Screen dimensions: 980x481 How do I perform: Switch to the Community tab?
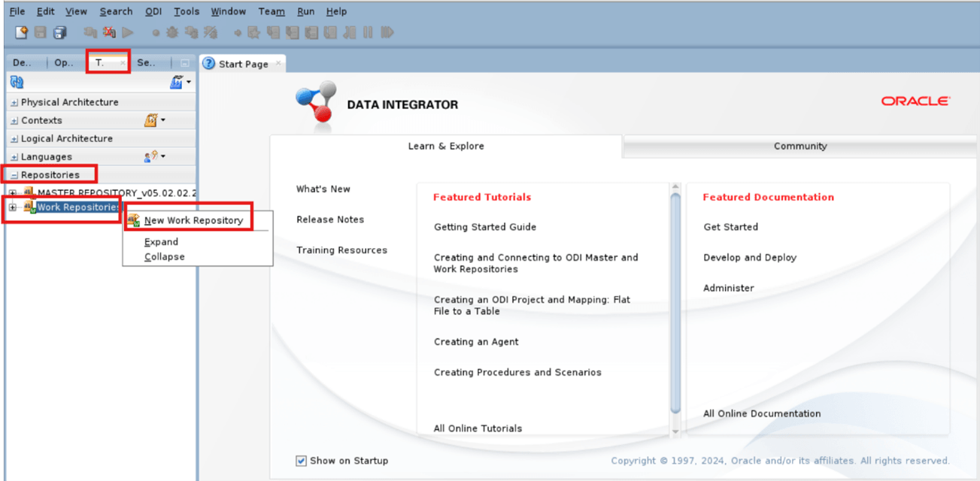[799, 146]
